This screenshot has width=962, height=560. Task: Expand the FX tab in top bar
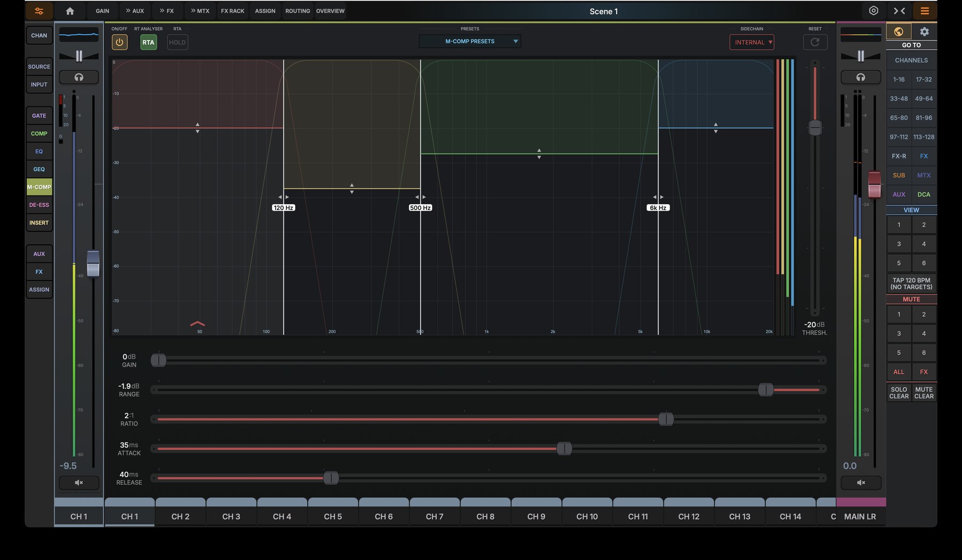point(167,11)
